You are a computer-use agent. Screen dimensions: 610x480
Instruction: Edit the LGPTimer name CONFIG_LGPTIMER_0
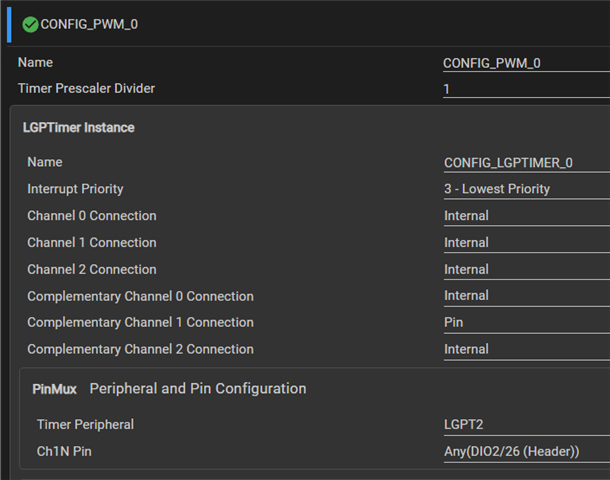click(x=527, y=163)
